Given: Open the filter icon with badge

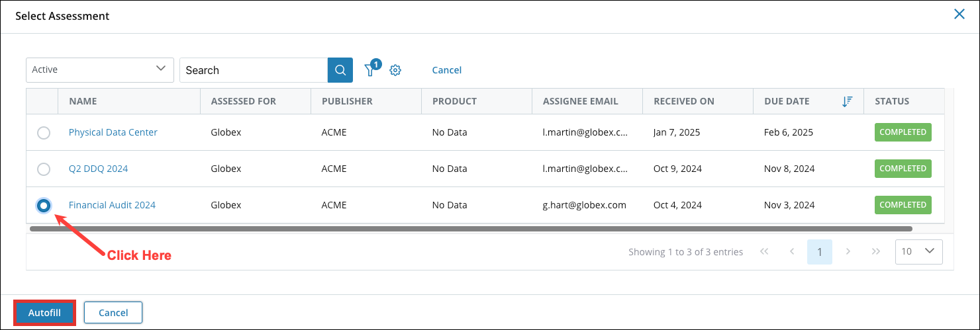Looking at the screenshot, I should point(371,69).
